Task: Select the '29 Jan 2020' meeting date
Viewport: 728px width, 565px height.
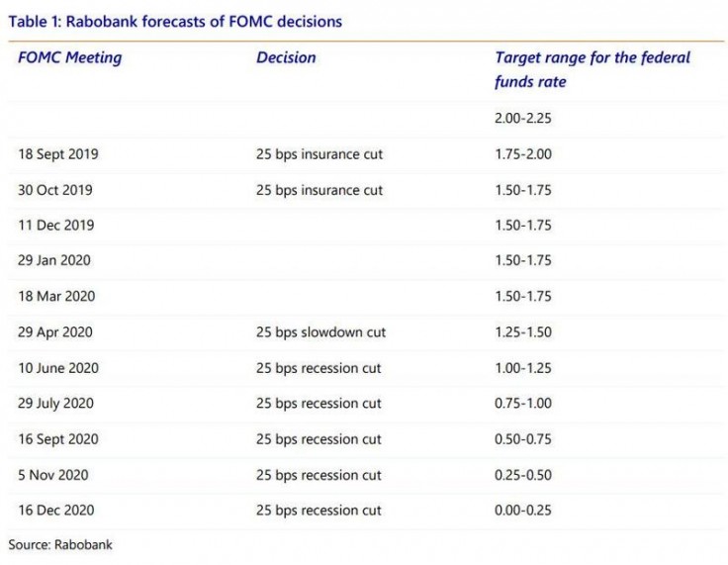Action: click(x=55, y=261)
